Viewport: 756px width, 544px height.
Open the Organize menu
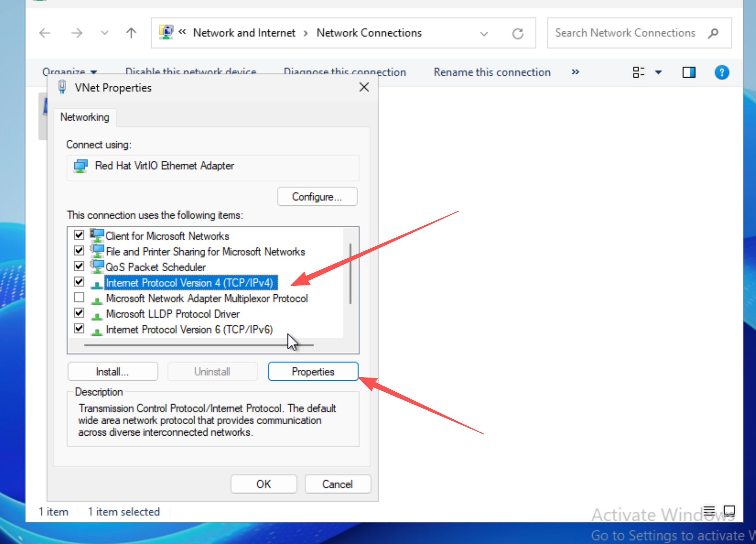(69, 72)
